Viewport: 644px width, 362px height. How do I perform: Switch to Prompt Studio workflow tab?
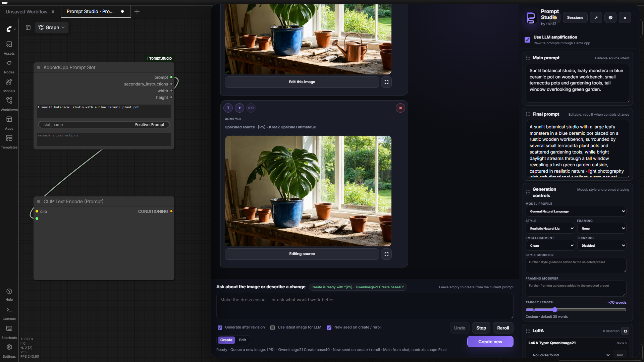tap(96, 11)
